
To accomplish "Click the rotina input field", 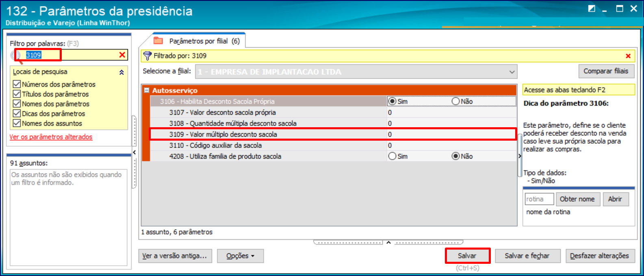I will [539, 199].
